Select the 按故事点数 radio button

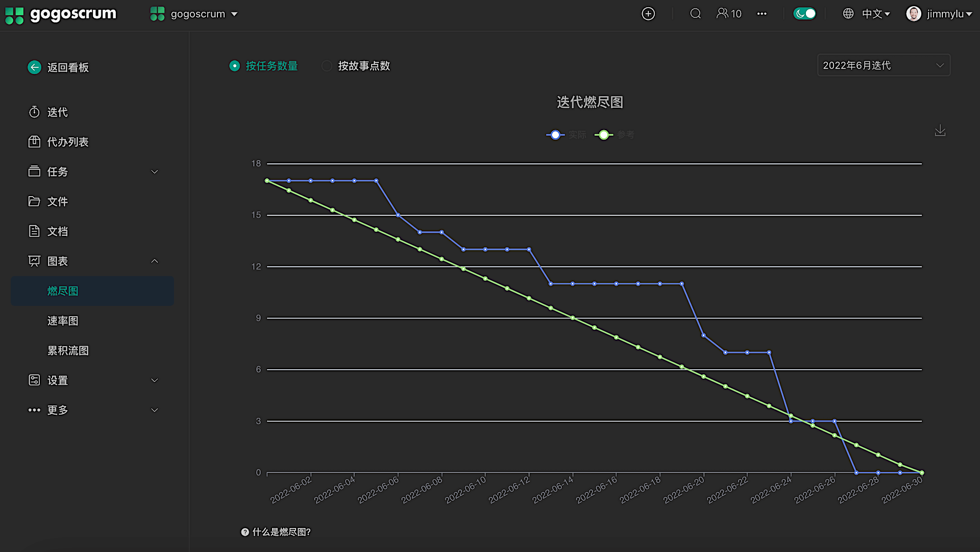click(x=327, y=66)
